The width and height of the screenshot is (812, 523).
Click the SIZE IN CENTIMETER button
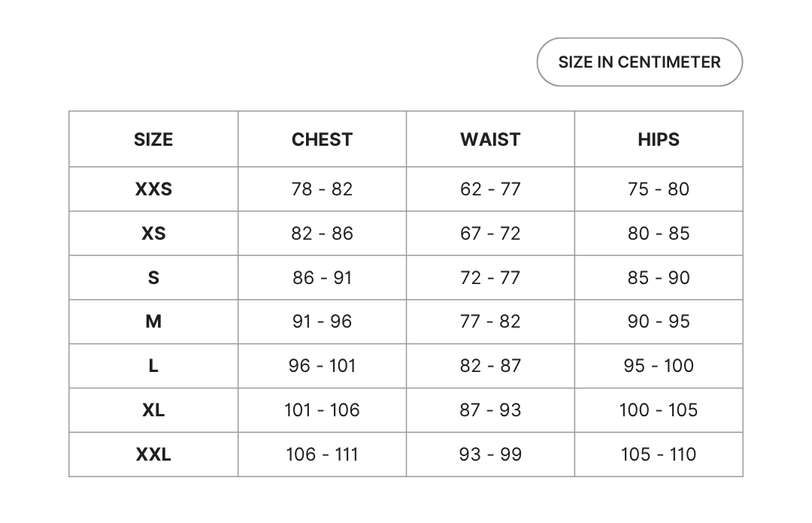tap(639, 62)
